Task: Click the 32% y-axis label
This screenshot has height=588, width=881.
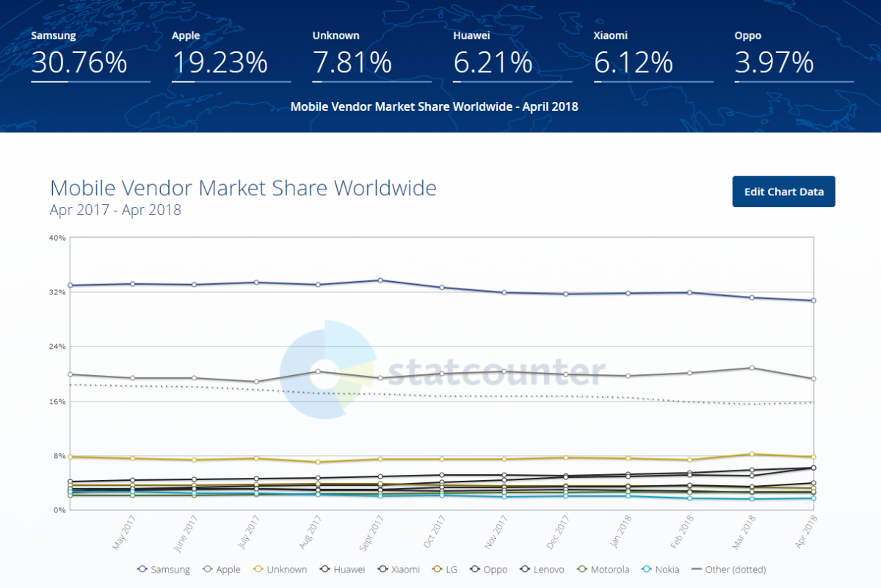Action: (x=58, y=292)
